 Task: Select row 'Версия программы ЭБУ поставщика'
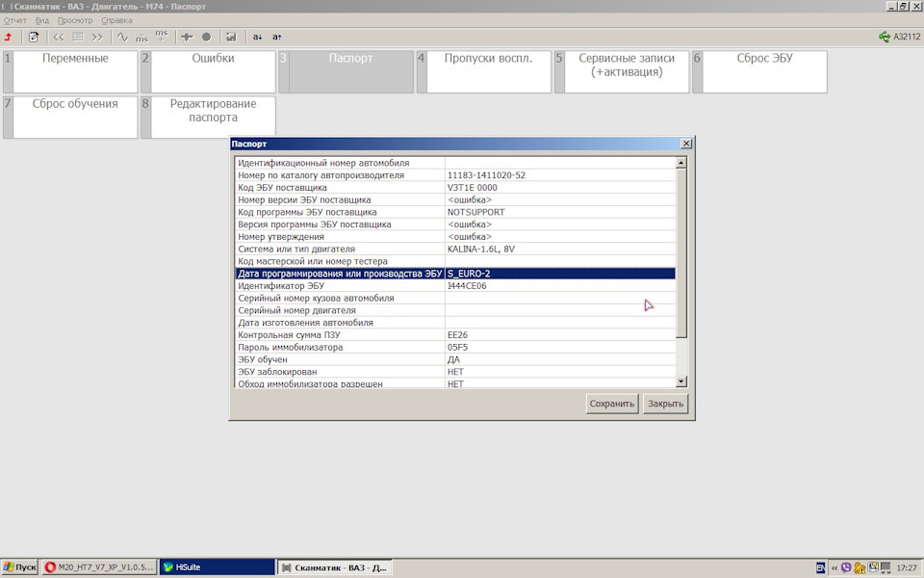pyautogui.click(x=455, y=224)
